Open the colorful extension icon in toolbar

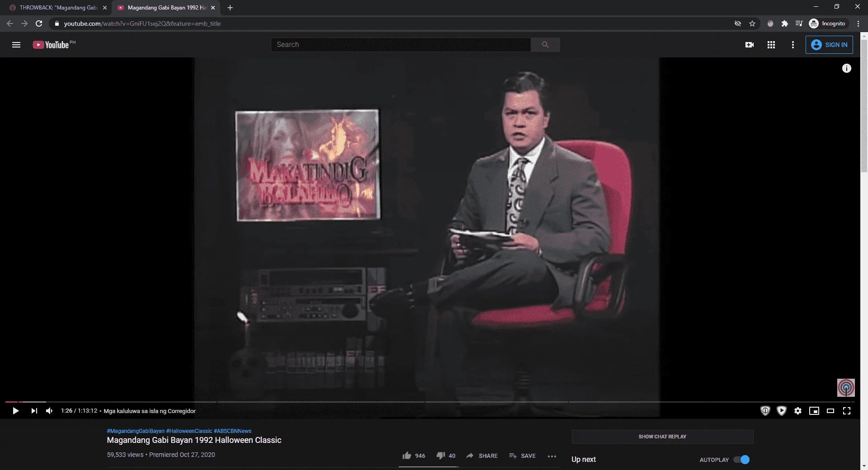(x=770, y=23)
